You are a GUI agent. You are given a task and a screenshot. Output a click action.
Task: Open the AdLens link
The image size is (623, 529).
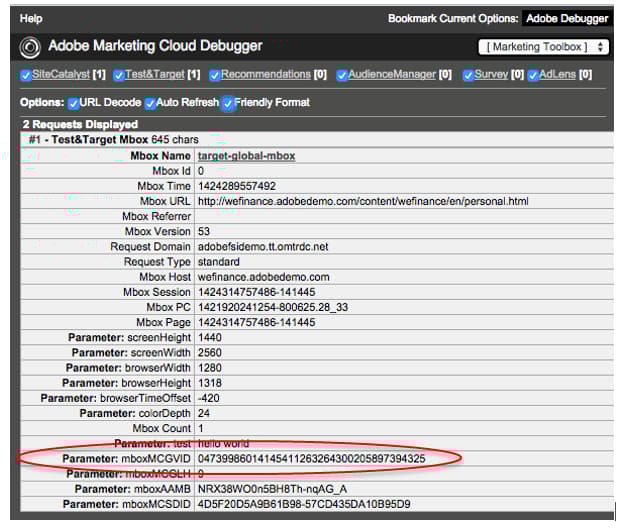pos(557,74)
